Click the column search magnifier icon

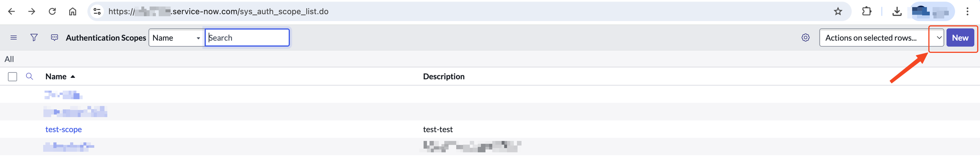point(29,76)
